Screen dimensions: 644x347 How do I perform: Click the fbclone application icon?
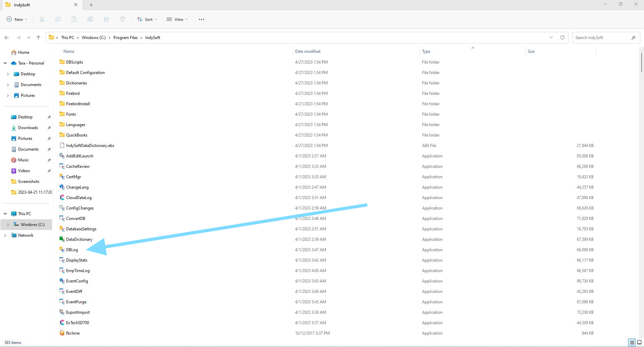tap(62, 333)
